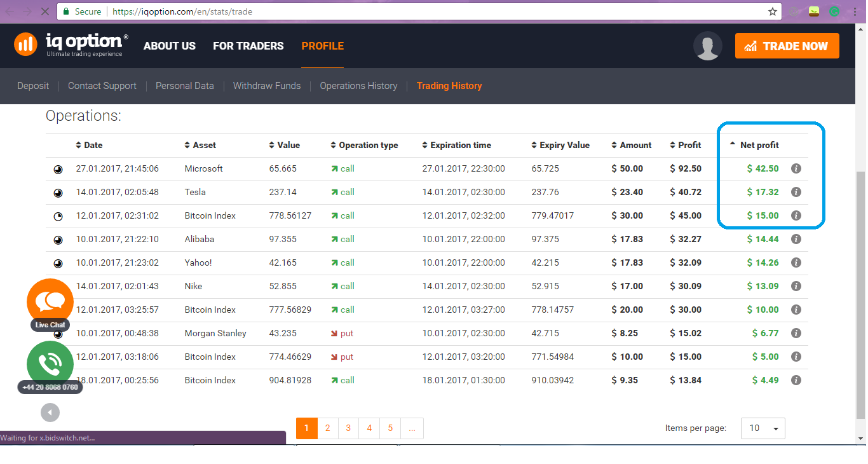Go to page 5 of results
The height and width of the screenshot is (464, 868).
tap(390, 428)
